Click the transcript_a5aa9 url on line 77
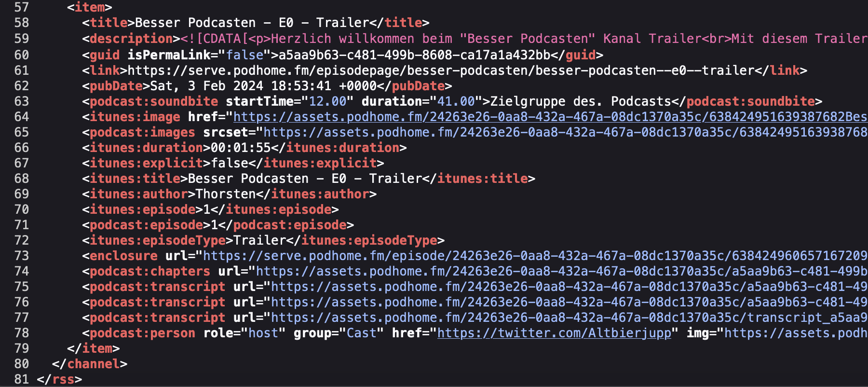The height and width of the screenshot is (387, 868). click(x=569, y=318)
